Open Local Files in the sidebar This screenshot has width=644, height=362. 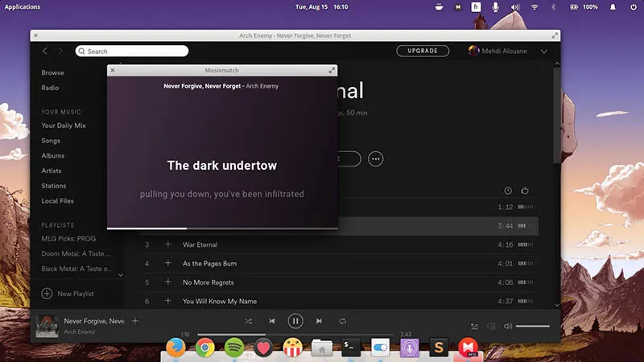[57, 201]
